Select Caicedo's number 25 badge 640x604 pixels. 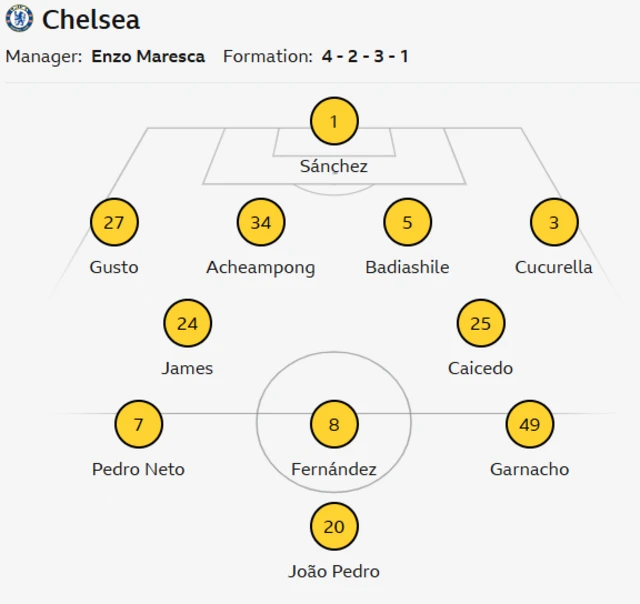[481, 323]
